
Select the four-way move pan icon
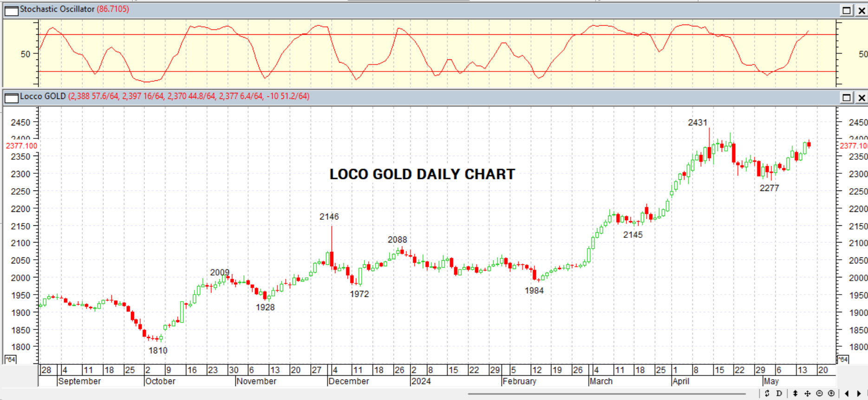(x=808, y=393)
